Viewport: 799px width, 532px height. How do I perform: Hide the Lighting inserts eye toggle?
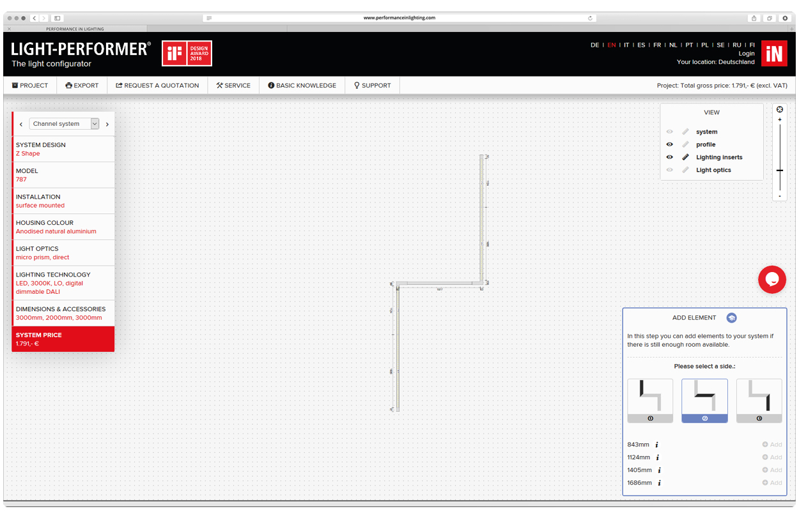(x=670, y=157)
